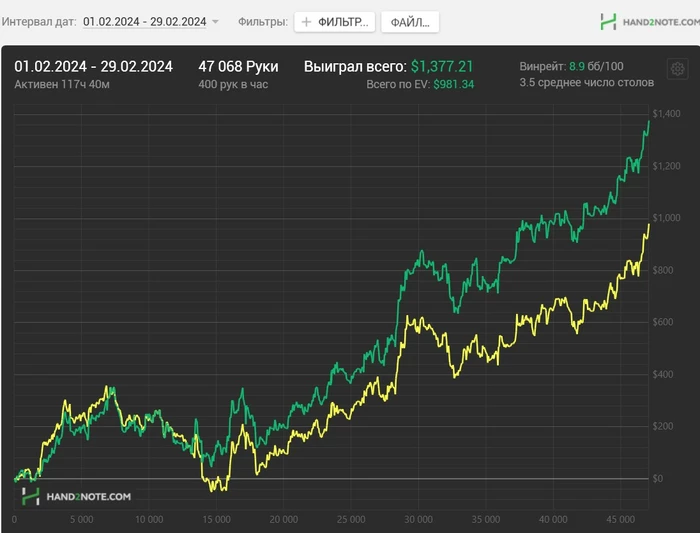The image size is (700, 533).
Task: Click the '47 068 Руки' hands count
Action: 238,67
